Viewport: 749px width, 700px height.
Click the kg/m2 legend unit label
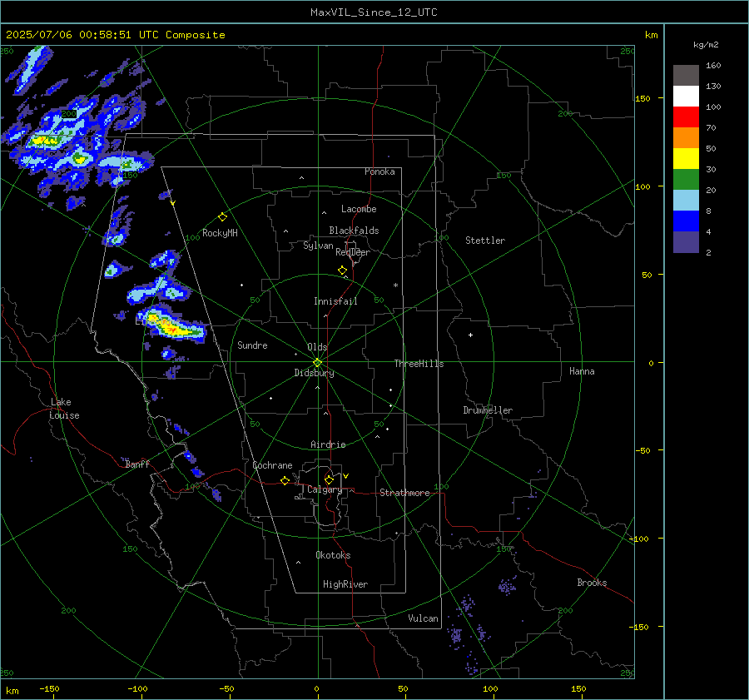coord(706,45)
